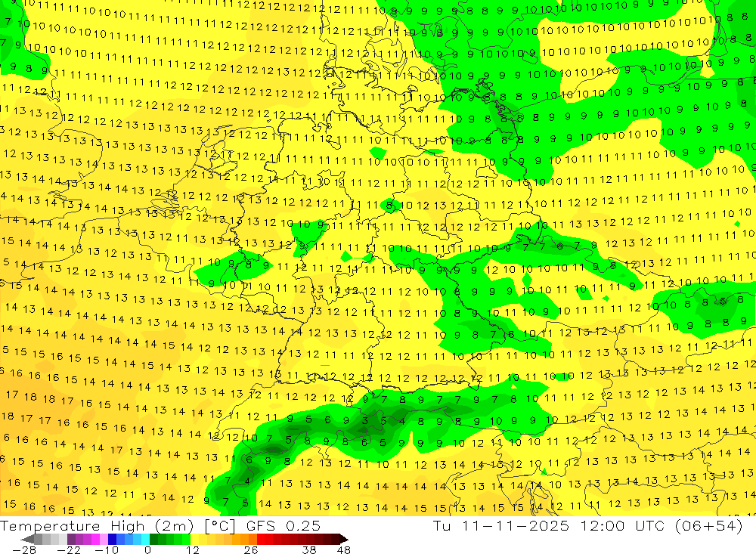Click the '0' legend label
Screen dimensions: 756x554
pyautogui.click(x=147, y=550)
